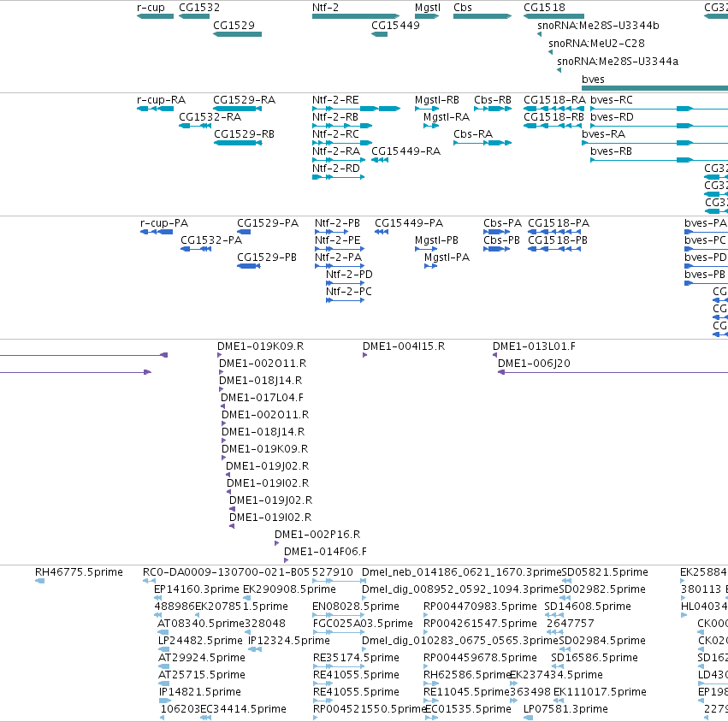Click the r-cup-RA transcript
The height and width of the screenshot is (722, 728).
pyautogui.click(x=155, y=109)
